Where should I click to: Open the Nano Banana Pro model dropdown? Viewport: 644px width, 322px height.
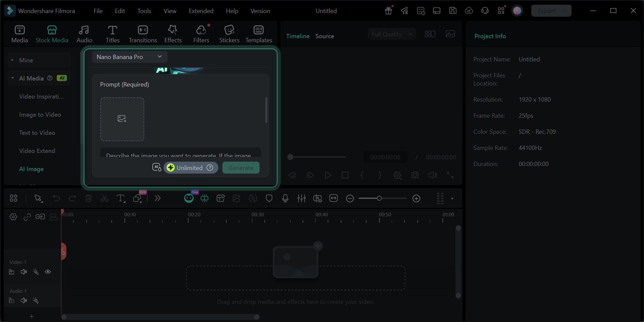129,57
